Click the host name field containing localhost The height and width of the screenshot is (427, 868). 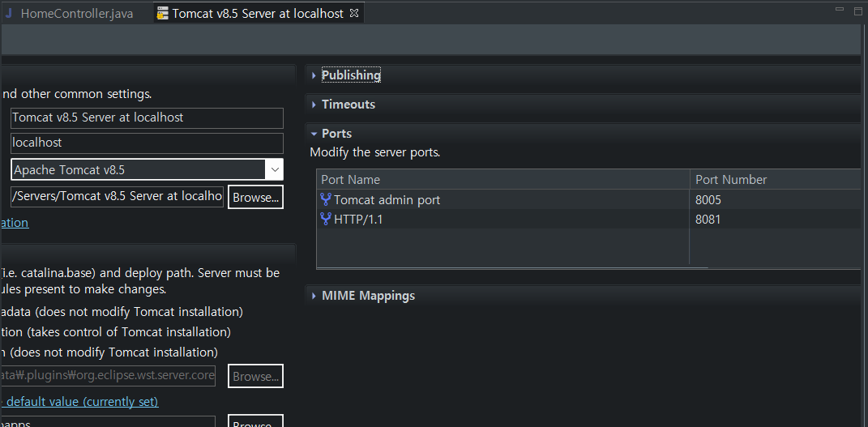tap(147, 143)
